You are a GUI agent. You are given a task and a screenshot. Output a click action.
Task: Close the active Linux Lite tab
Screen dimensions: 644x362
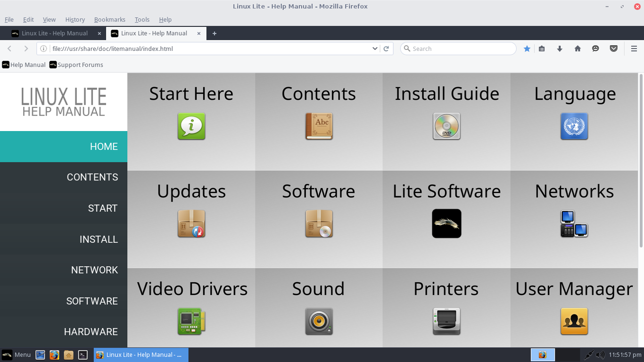point(199,33)
